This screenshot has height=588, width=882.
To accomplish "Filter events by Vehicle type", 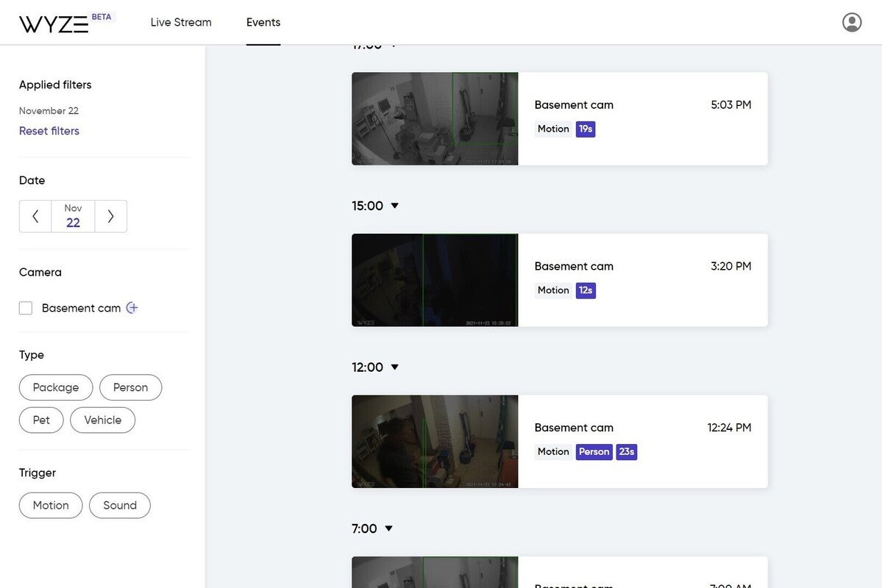I will click(102, 420).
